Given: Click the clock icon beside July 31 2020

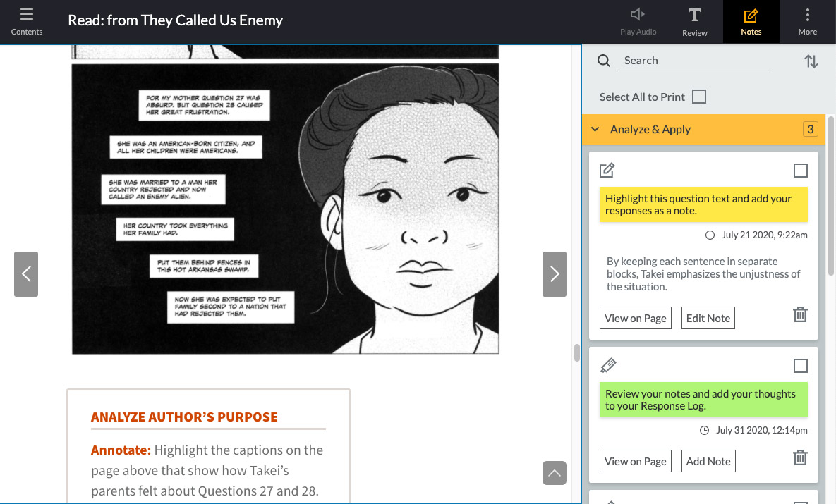Looking at the screenshot, I should [704, 430].
